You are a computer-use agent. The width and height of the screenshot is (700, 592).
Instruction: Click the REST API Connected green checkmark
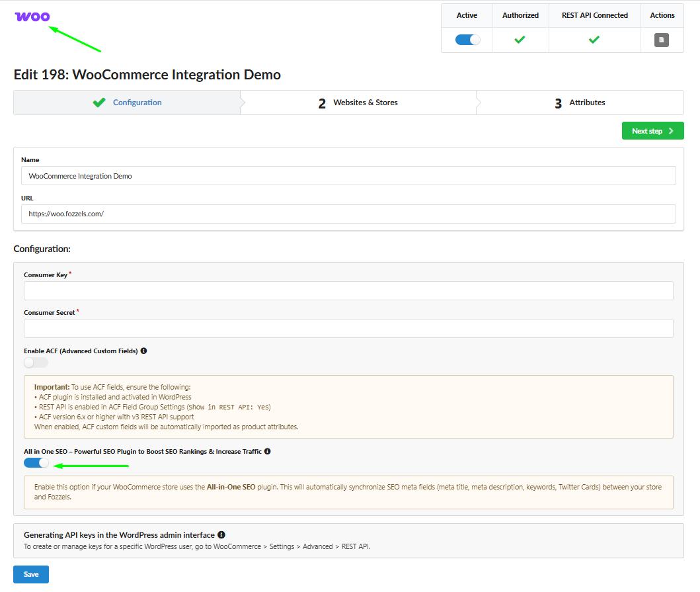pos(594,40)
